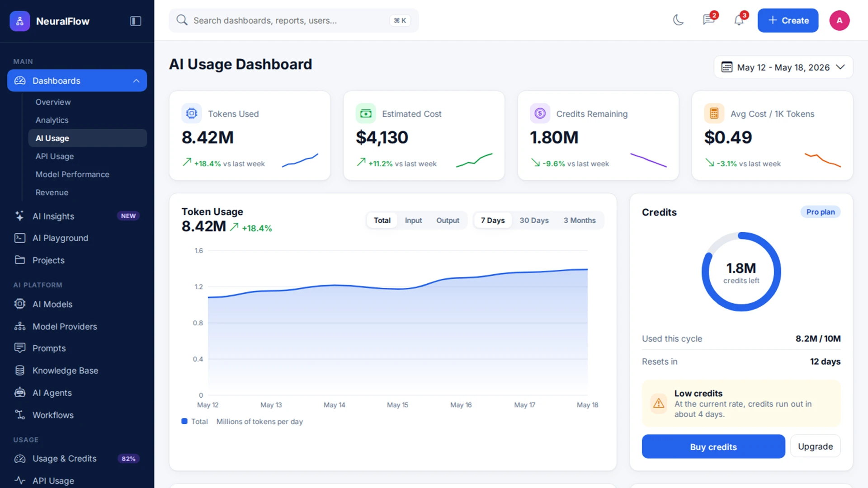Click the search magnifier icon
The width and height of the screenshot is (868, 488).
182,20
